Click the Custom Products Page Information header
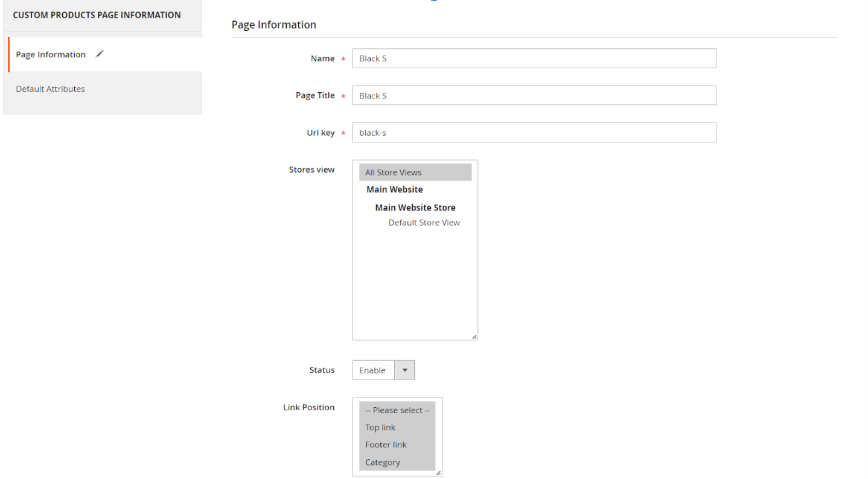The height and width of the screenshot is (479, 868). click(x=97, y=15)
